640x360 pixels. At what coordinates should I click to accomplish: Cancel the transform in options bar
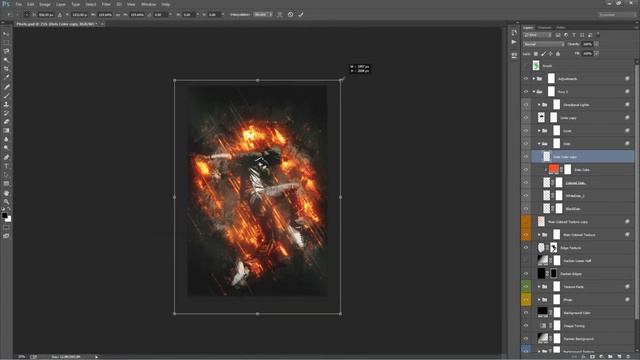(x=290, y=15)
